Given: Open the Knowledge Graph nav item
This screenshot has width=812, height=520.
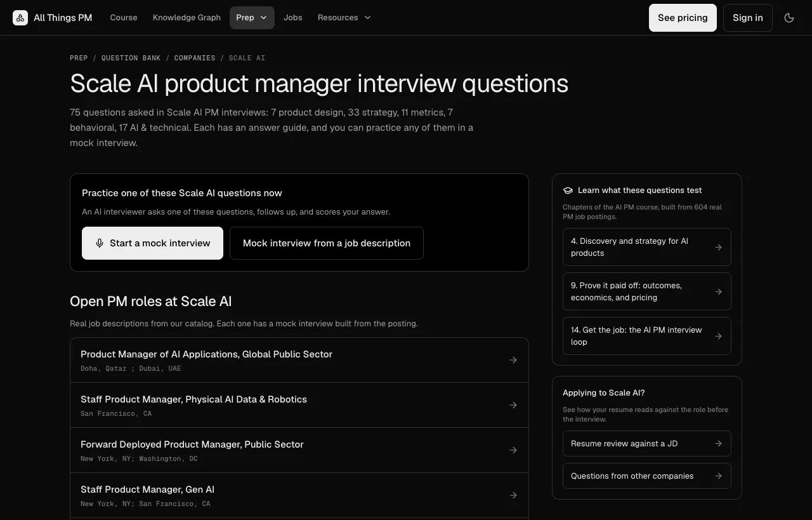Looking at the screenshot, I should tap(187, 18).
